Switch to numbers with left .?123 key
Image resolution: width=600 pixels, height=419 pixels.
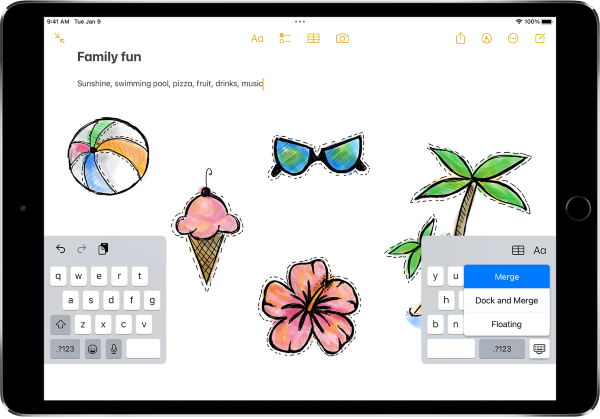[x=65, y=349]
